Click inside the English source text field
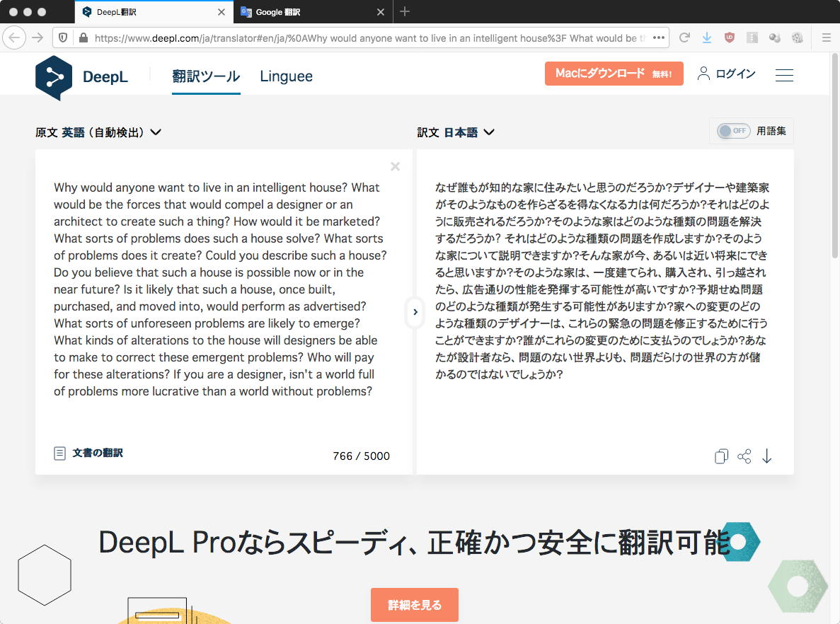840x624 pixels. point(219,289)
